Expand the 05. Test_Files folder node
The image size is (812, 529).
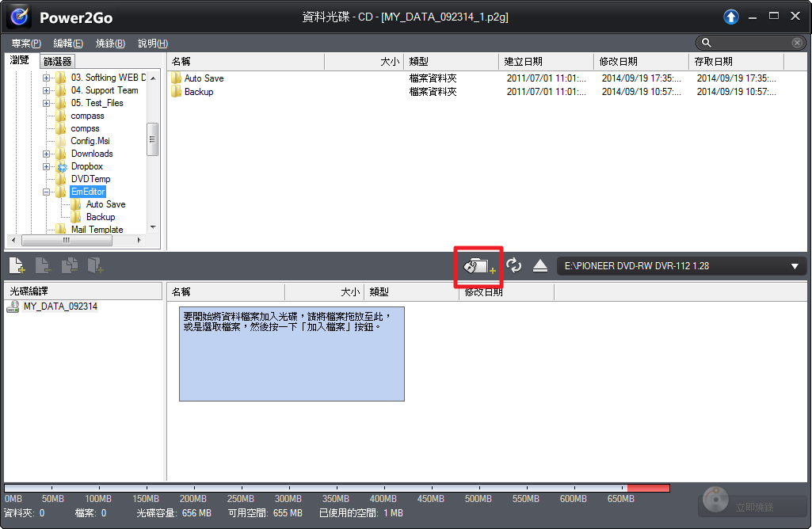[48, 103]
